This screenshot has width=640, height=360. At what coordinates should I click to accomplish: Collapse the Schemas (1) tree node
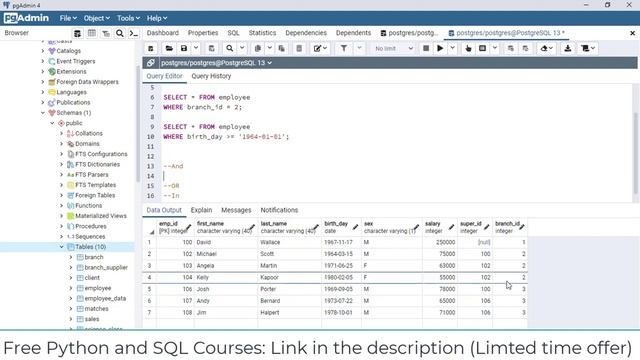tap(43, 113)
